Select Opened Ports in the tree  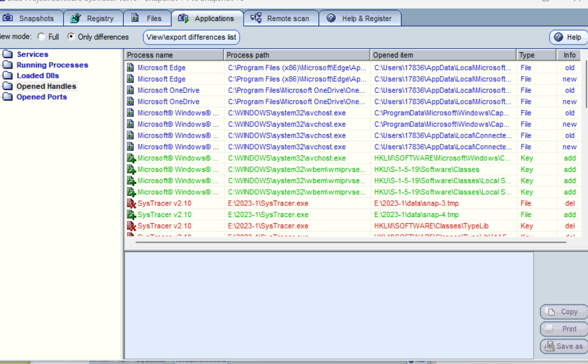(x=42, y=97)
